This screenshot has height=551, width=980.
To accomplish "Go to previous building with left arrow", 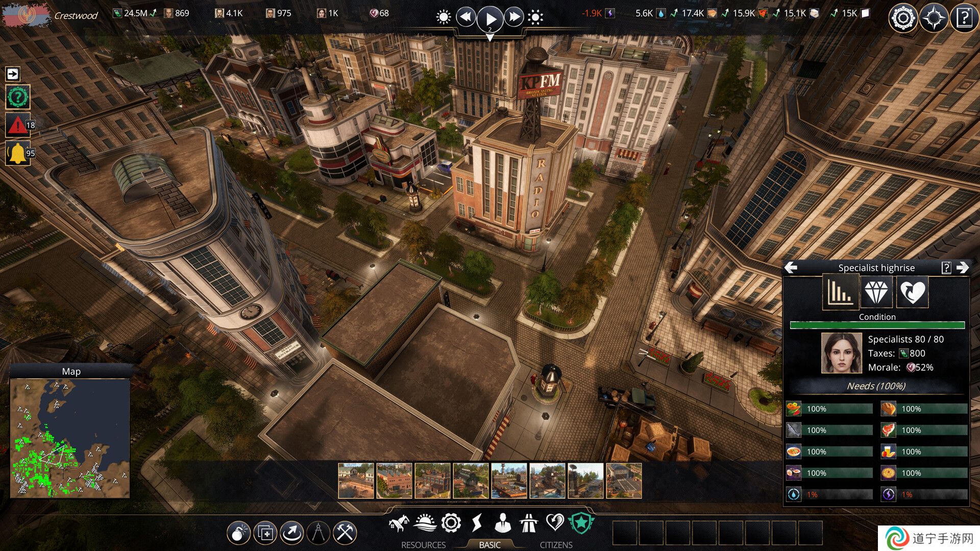I will [x=791, y=267].
